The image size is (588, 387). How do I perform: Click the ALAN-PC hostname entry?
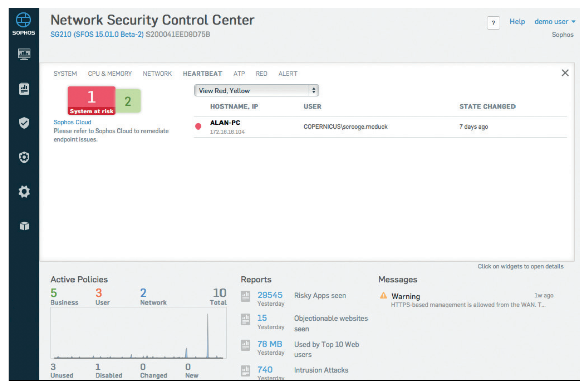[x=225, y=123]
